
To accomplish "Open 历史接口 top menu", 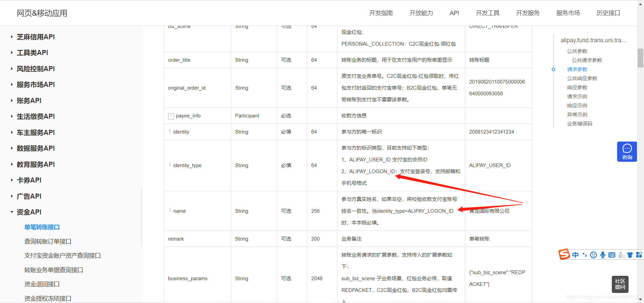I will [x=608, y=13].
